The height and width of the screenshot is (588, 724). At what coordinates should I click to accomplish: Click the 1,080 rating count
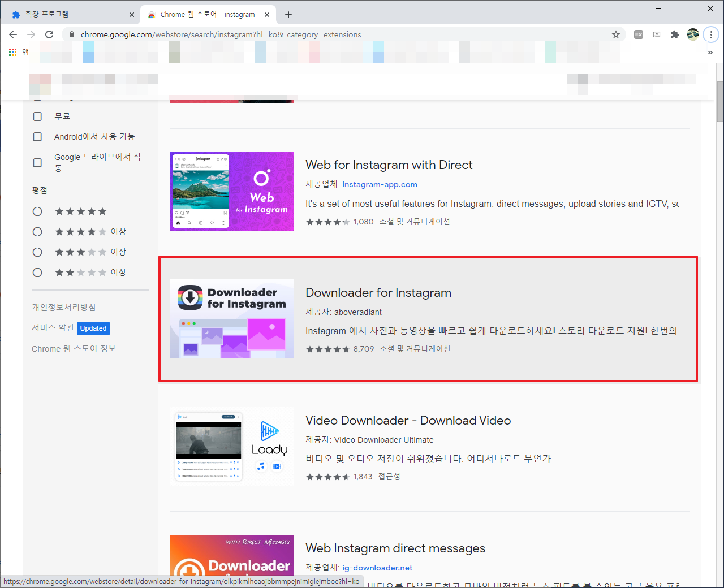[364, 222]
